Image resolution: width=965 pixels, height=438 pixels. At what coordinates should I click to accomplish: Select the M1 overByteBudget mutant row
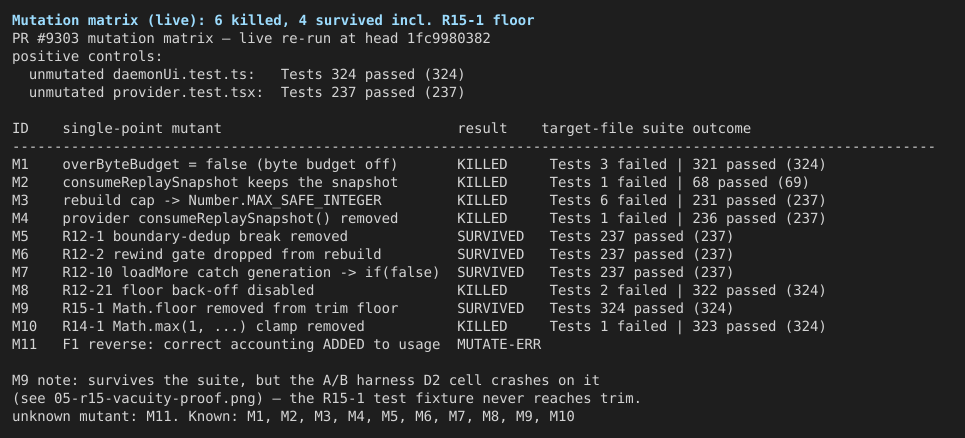tap(418, 164)
